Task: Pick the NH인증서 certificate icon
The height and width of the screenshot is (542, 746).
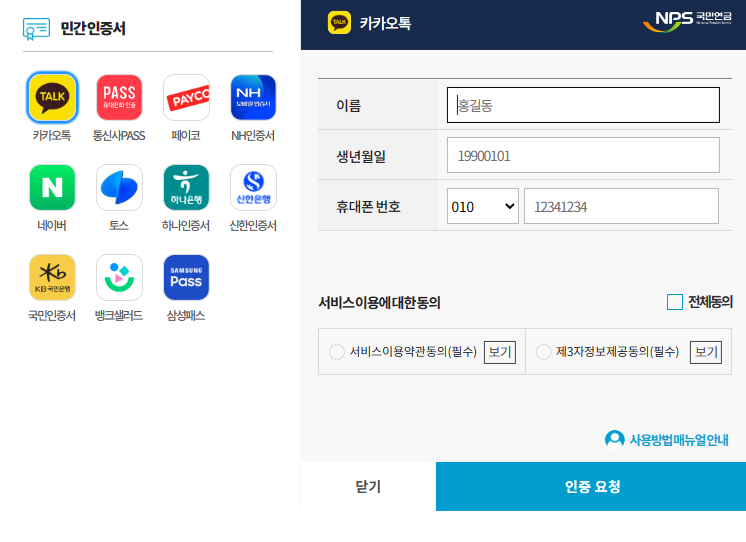Action: (253, 97)
